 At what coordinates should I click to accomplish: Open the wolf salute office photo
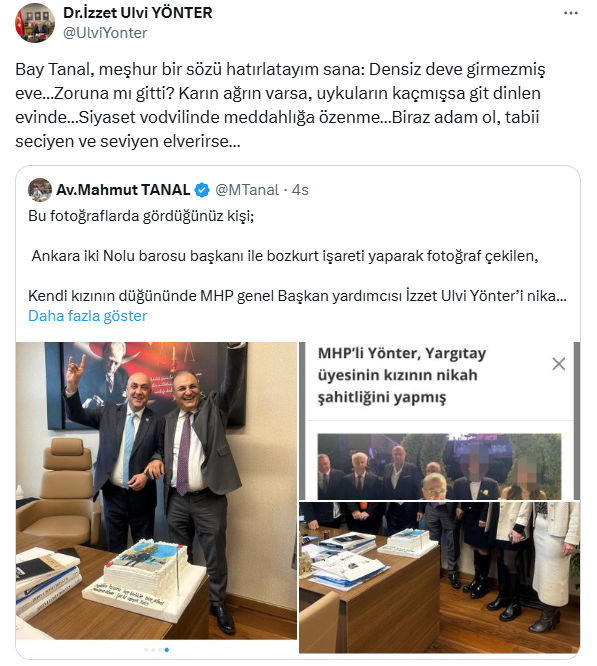tap(156, 491)
